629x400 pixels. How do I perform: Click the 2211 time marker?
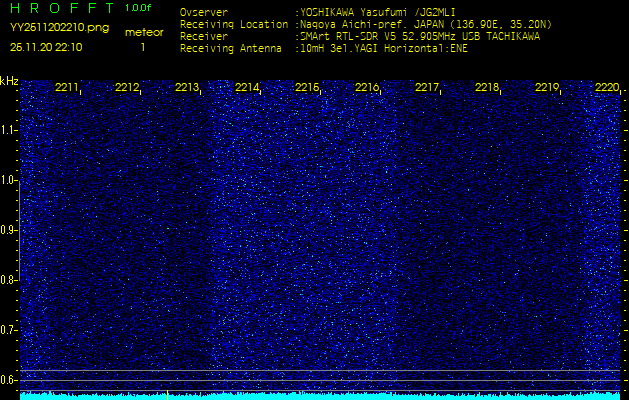67,87
